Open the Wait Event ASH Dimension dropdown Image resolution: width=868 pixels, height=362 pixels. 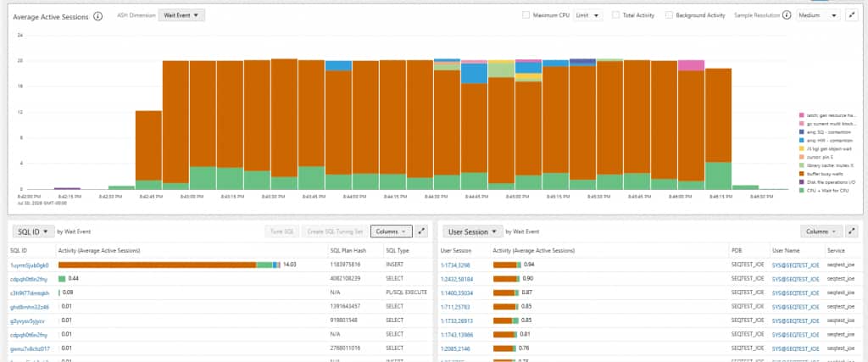coord(181,15)
